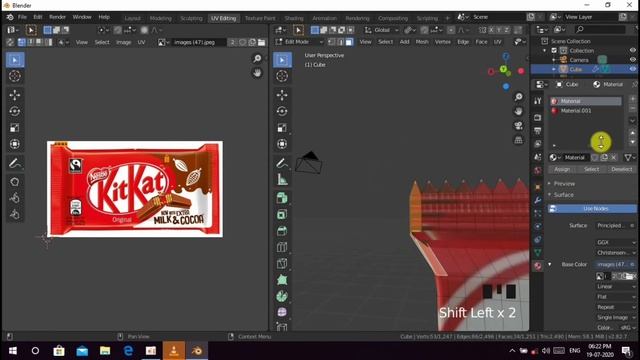Open the File menu
This screenshot has height=360, width=640.
pos(22,17)
